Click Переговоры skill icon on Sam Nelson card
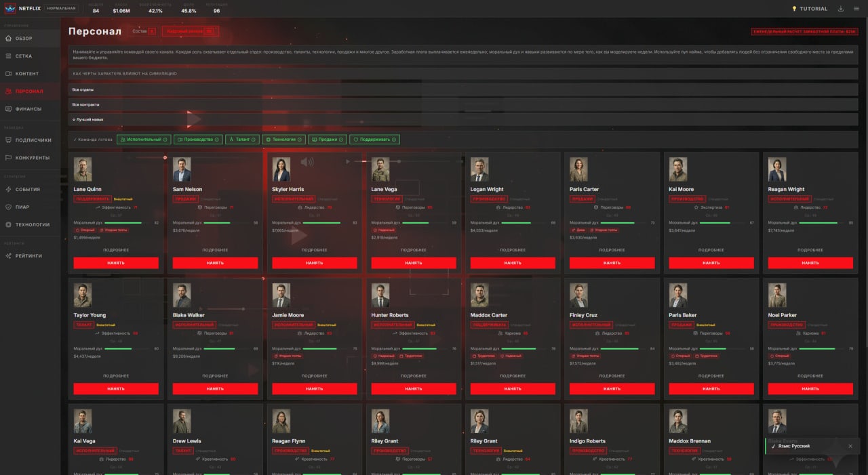This screenshot has width=868, height=475. point(200,207)
